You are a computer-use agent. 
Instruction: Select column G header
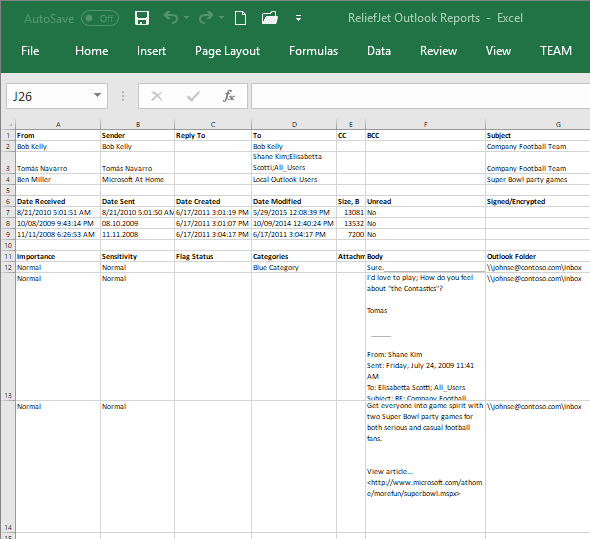point(538,124)
